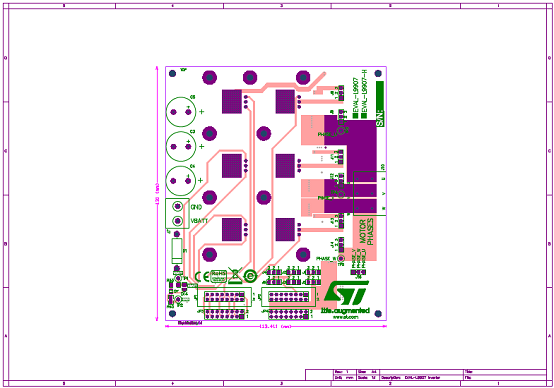Click the www.st.com text on board
This screenshot has width=554, height=388.
(346, 317)
